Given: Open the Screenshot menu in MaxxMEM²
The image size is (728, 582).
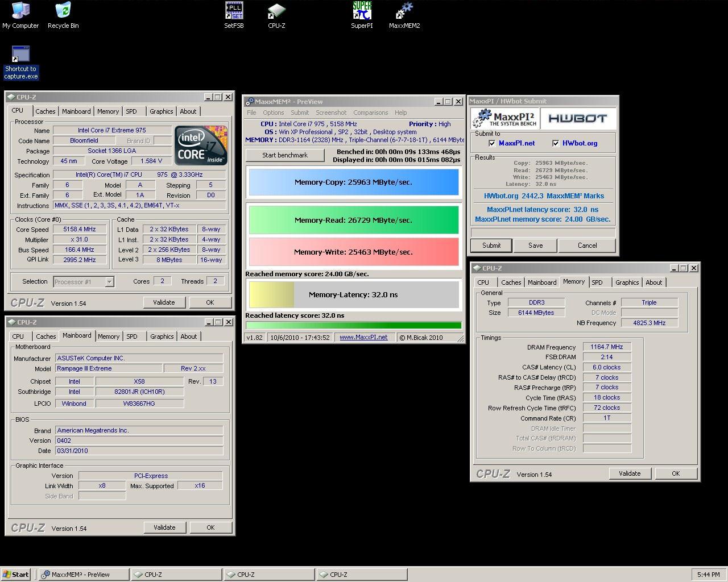Looking at the screenshot, I should pos(331,113).
